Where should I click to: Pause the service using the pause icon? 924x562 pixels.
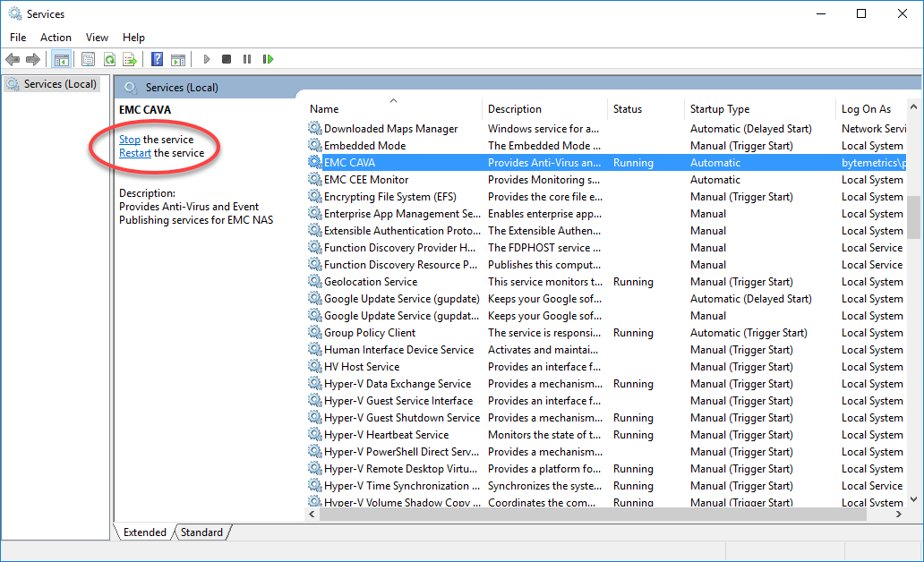(247, 59)
